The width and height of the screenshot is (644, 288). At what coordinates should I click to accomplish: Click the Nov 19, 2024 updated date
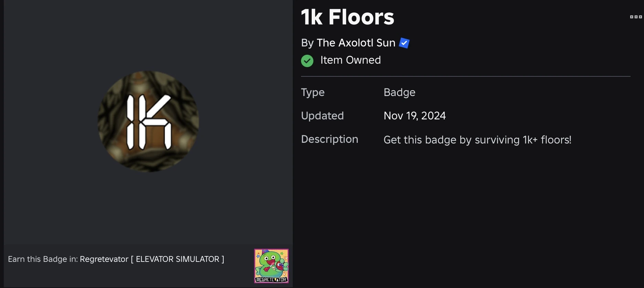(414, 116)
